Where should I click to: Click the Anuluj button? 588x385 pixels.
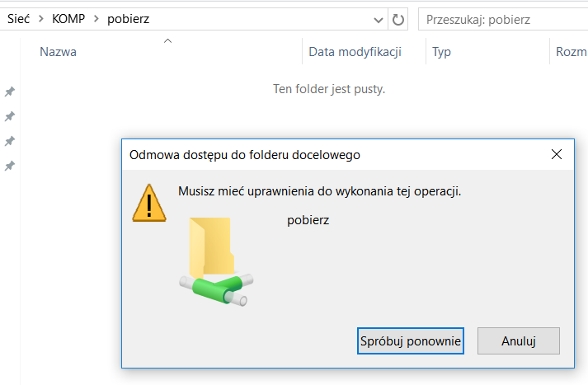[x=519, y=340]
